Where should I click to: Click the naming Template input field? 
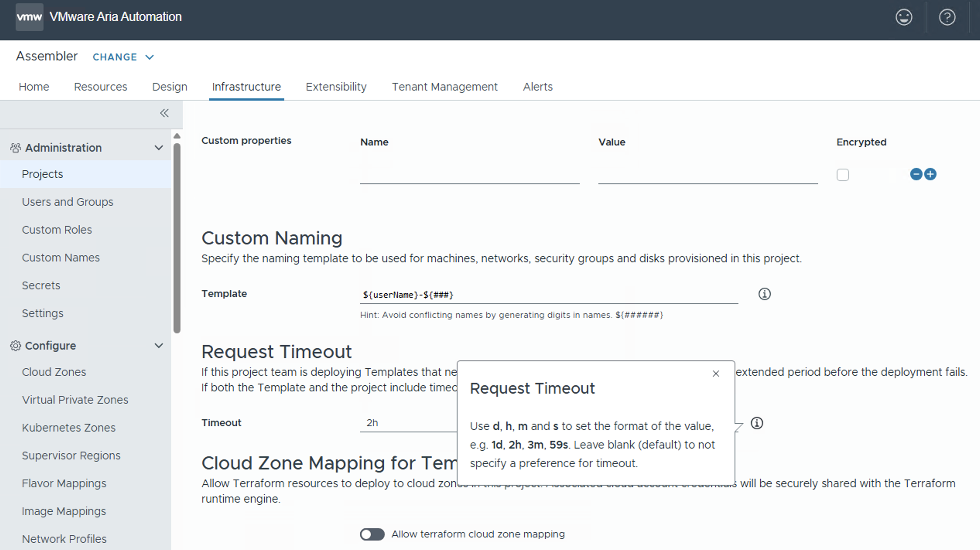[x=549, y=295]
